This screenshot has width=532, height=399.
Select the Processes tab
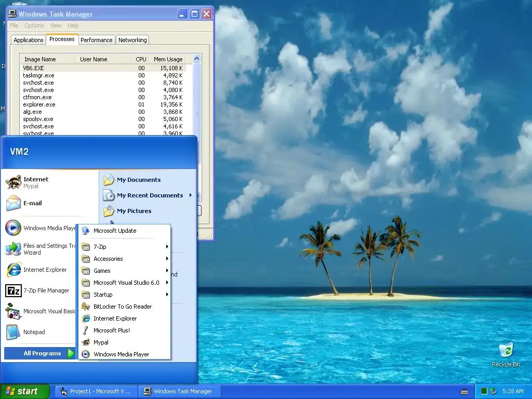click(62, 39)
